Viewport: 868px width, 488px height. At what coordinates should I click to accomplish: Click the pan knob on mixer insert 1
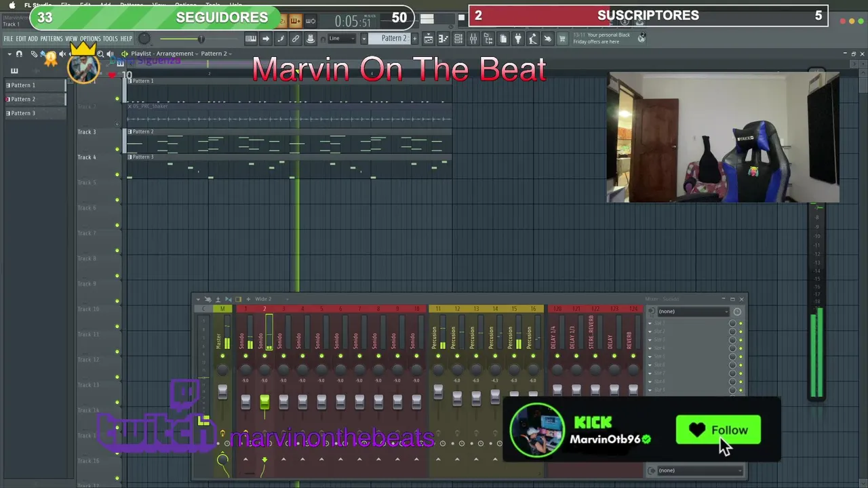245,369
